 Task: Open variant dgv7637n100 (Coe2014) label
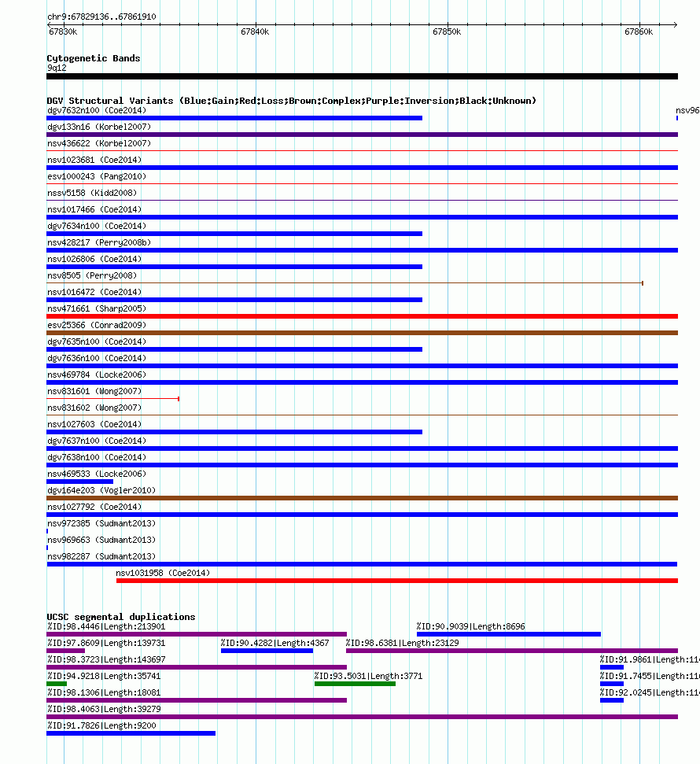(x=97, y=441)
